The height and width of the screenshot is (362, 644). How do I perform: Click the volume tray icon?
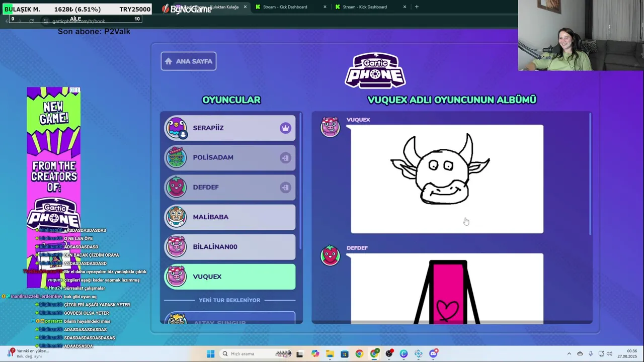(x=609, y=354)
